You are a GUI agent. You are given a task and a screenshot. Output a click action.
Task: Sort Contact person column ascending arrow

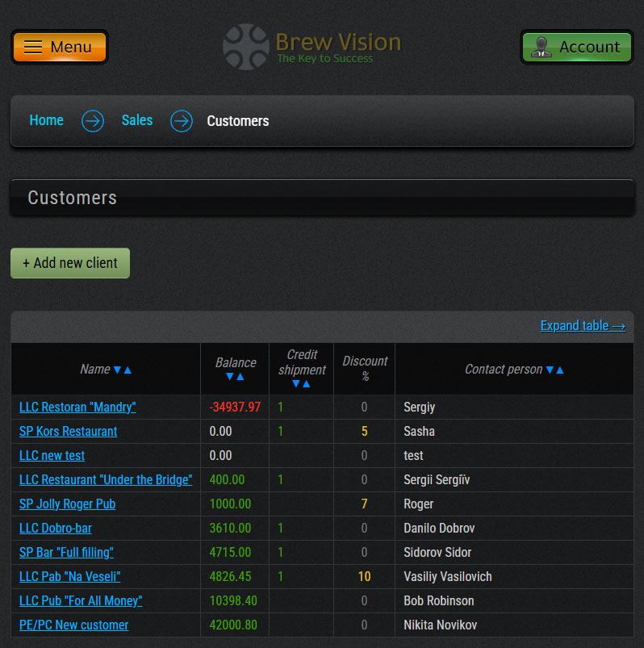click(560, 370)
